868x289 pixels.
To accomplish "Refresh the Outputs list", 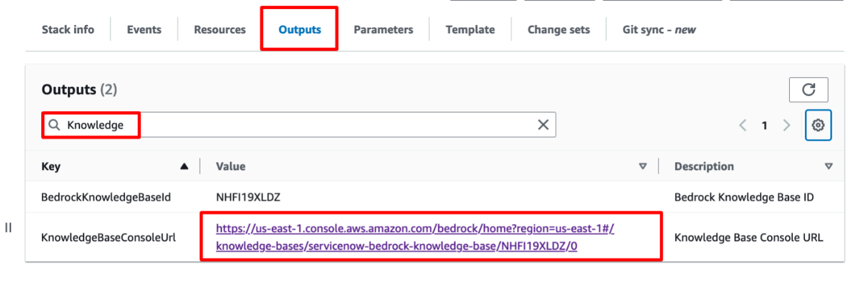I will (x=809, y=90).
